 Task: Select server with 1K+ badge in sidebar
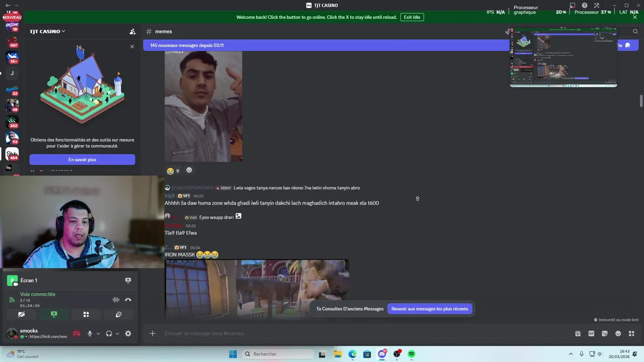click(12, 57)
